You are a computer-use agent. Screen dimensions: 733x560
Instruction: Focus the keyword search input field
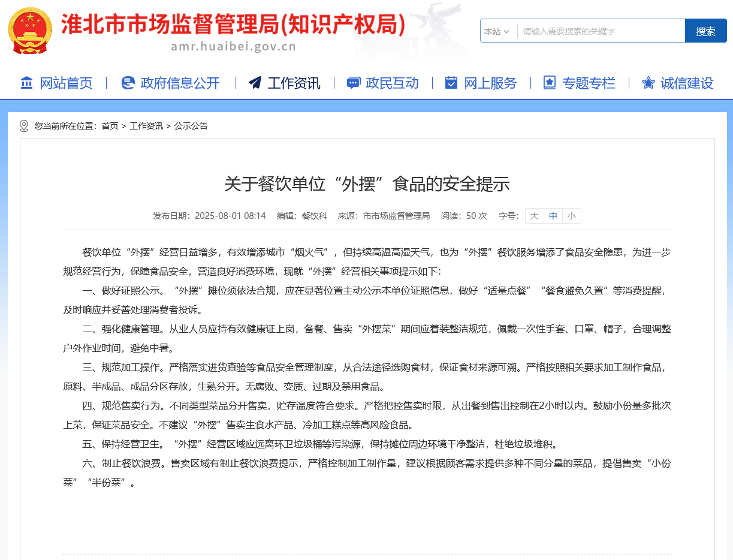click(x=601, y=31)
